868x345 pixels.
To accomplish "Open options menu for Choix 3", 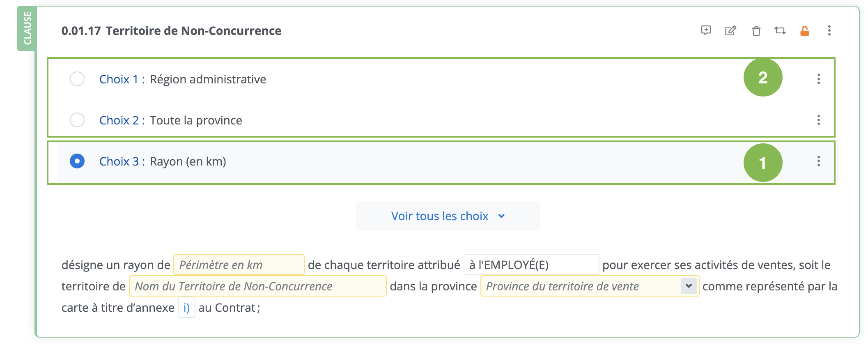I will pos(819,161).
